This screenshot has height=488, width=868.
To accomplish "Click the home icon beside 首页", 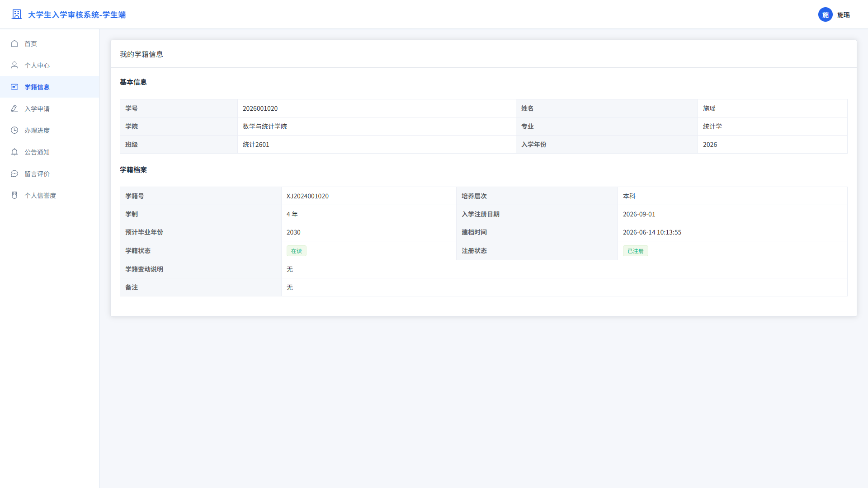I will pos(14,43).
